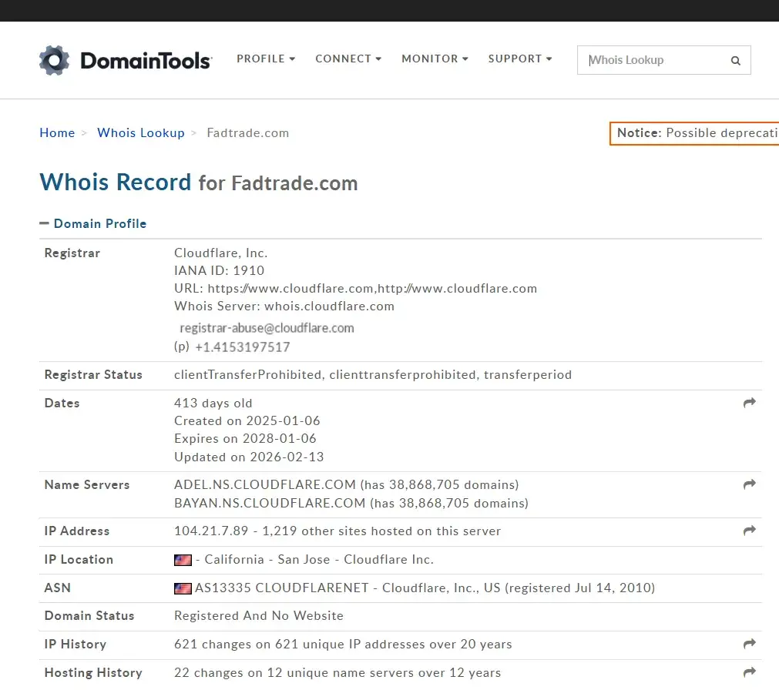Click 'Whois Server: whois.cloudflare.com' text
Image resolution: width=779 pixels, height=700 pixels.
point(284,306)
